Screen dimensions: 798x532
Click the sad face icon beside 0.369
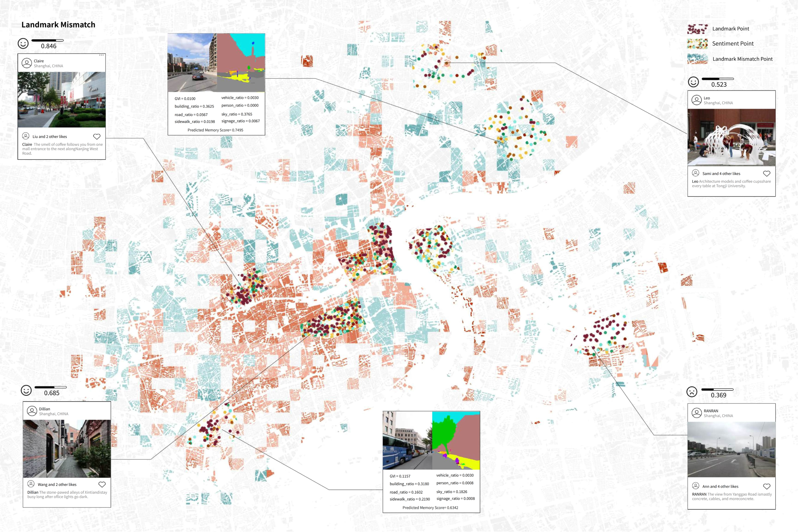click(x=691, y=392)
